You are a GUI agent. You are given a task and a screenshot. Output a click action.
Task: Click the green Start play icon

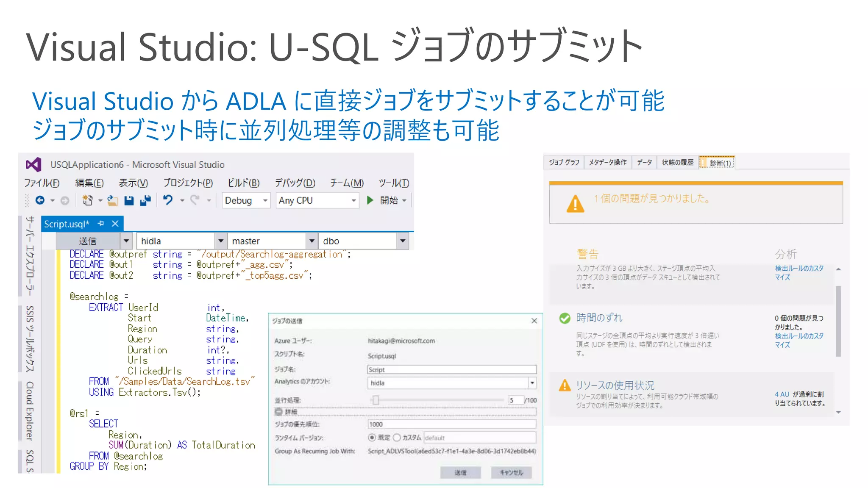click(370, 200)
